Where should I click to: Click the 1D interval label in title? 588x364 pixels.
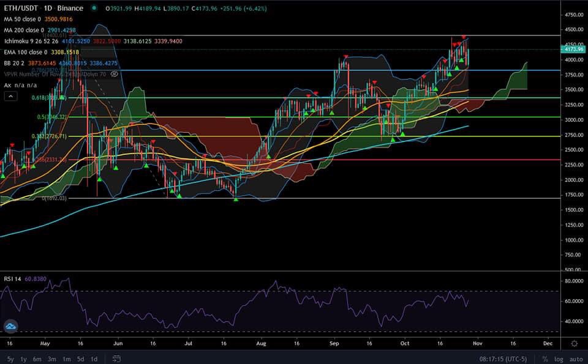[x=48, y=8]
